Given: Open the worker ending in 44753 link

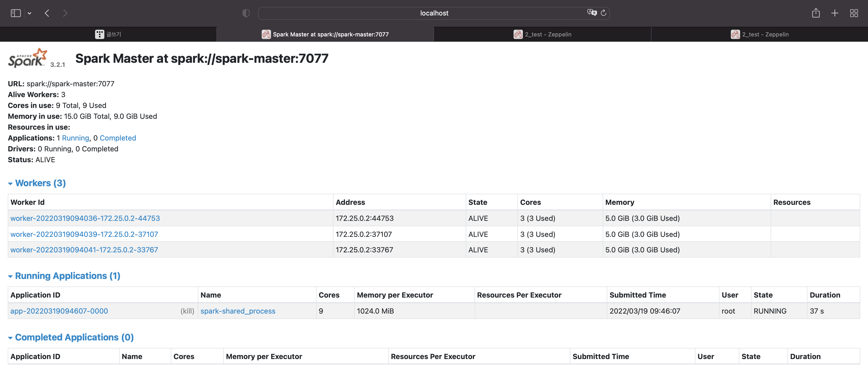Looking at the screenshot, I should coord(85,218).
